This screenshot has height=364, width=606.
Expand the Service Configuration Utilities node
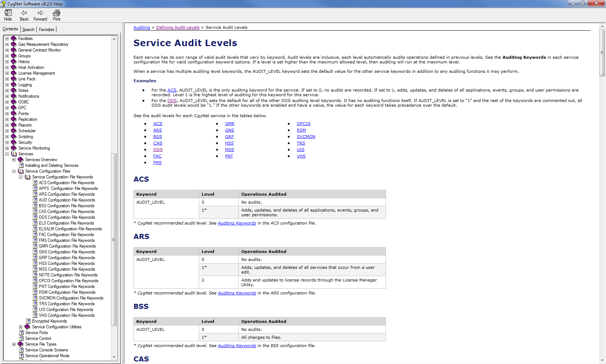coord(21,327)
